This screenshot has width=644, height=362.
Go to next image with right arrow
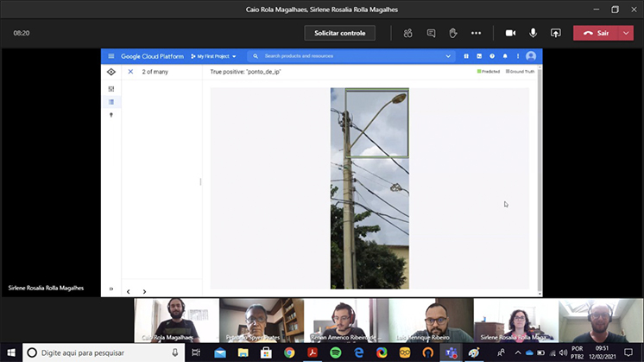click(x=144, y=292)
